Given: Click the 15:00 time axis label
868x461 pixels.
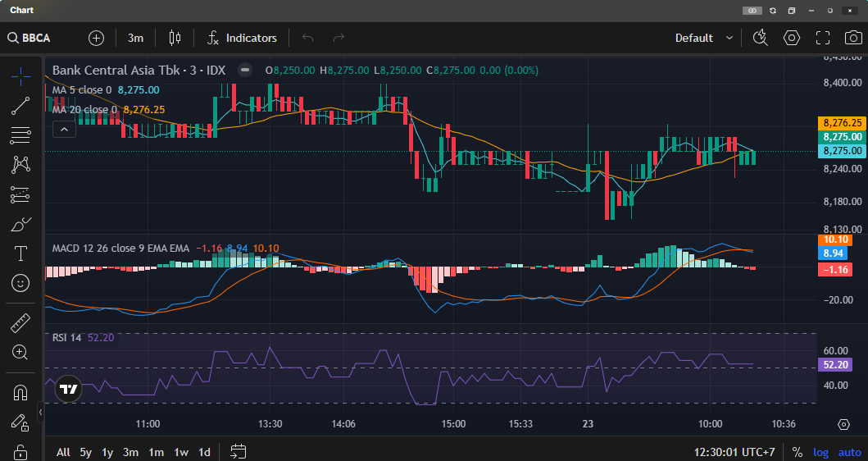Looking at the screenshot, I should click(453, 424).
